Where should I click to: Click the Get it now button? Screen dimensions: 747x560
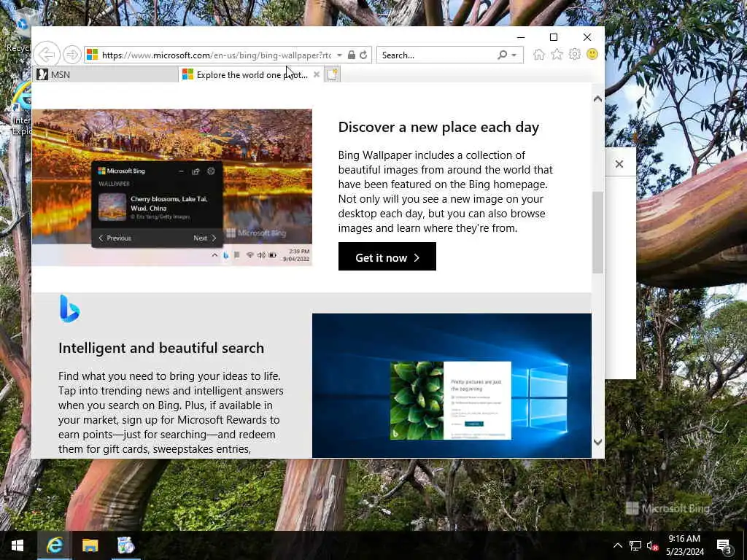click(387, 257)
